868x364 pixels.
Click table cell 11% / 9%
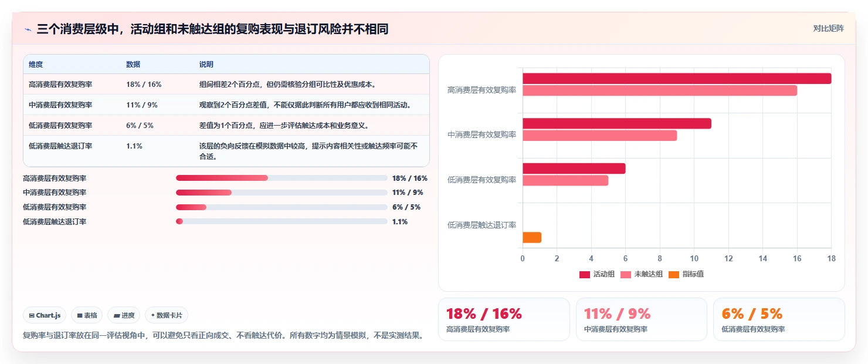click(142, 105)
